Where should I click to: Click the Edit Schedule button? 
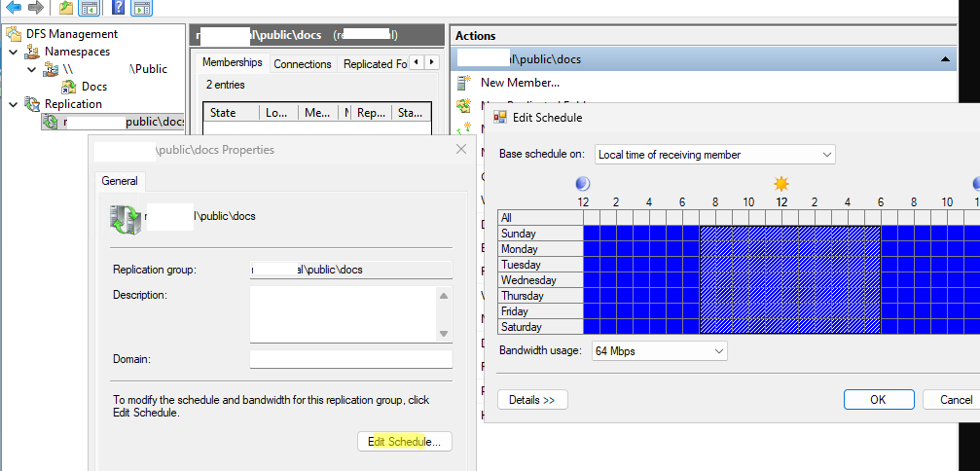404,442
